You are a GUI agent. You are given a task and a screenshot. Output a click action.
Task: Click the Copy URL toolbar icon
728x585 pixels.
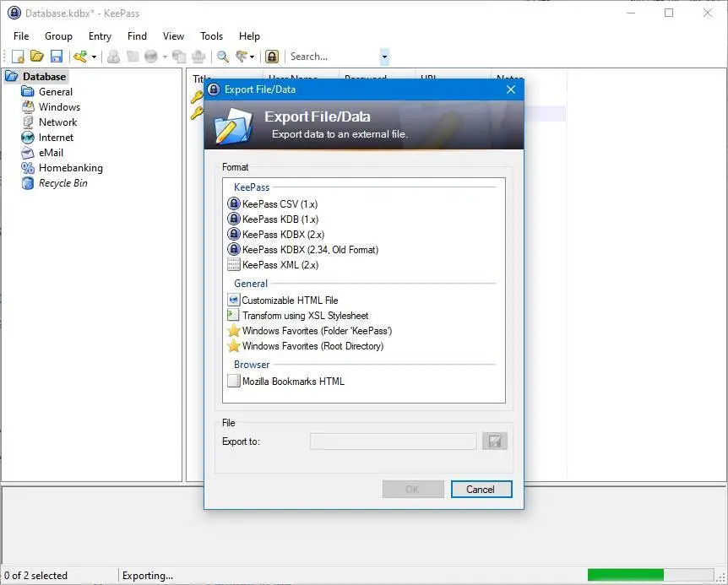179,57
